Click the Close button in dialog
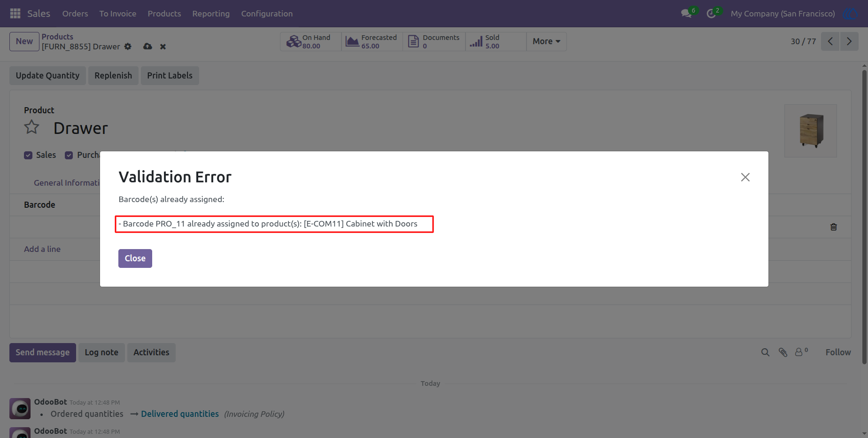This screenshot has width=868, height=438. tap(135, 258)
